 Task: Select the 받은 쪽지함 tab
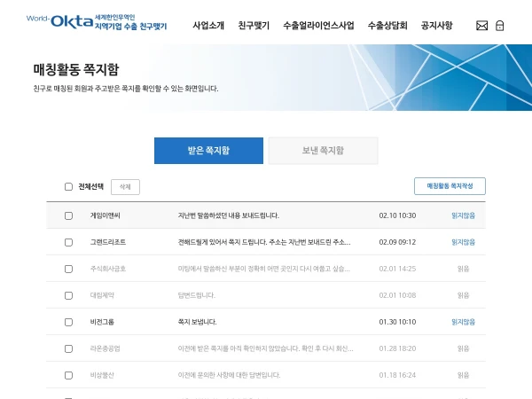208,151
